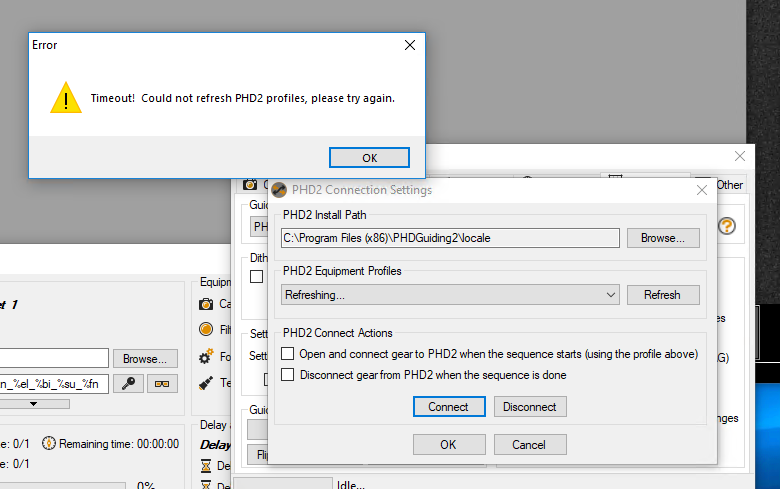
Task: Click the Filter wheel orange circle icon
Action: (206, 329)
